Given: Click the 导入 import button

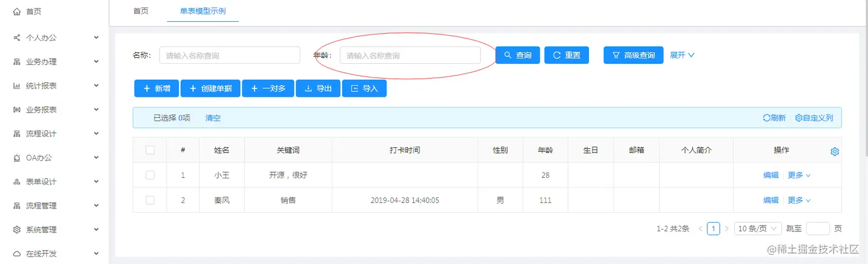Looking at the screenshot, I should (365, 89).
